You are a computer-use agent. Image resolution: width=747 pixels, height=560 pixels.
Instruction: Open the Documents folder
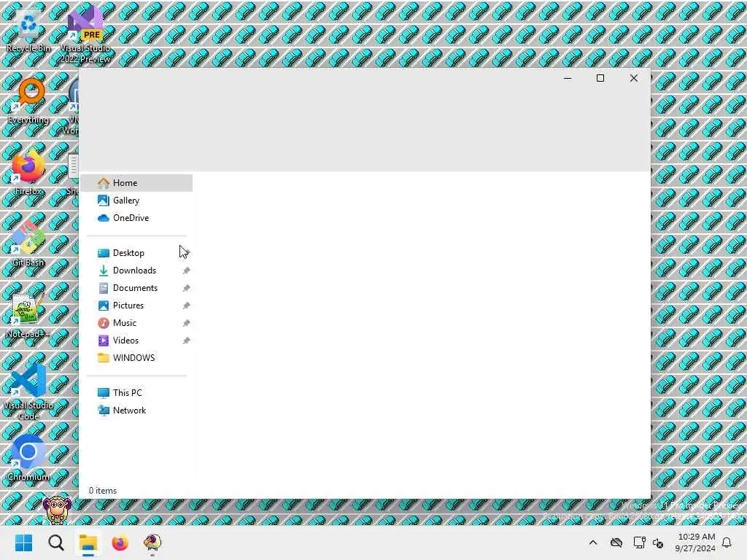tap(136, 288)
